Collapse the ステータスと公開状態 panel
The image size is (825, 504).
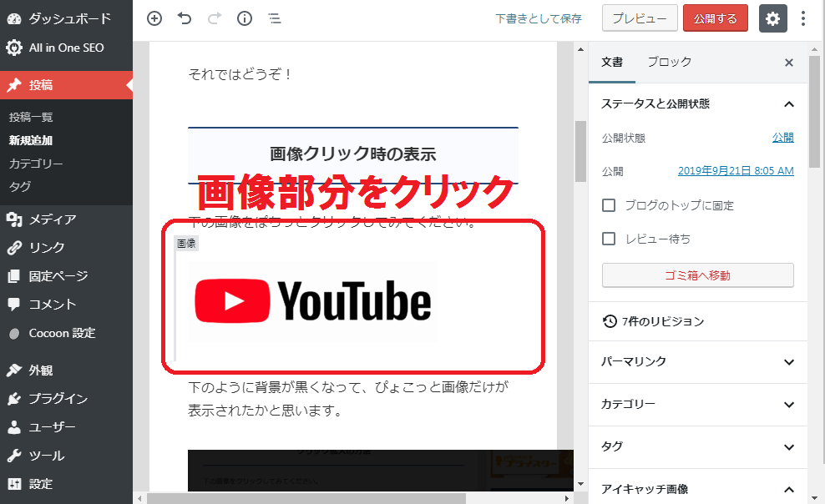(698, 104)
